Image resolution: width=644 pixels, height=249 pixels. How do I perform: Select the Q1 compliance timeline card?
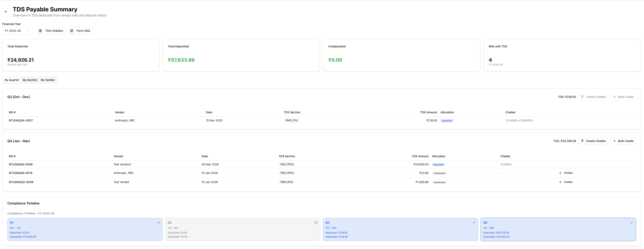tap(85, 229)
